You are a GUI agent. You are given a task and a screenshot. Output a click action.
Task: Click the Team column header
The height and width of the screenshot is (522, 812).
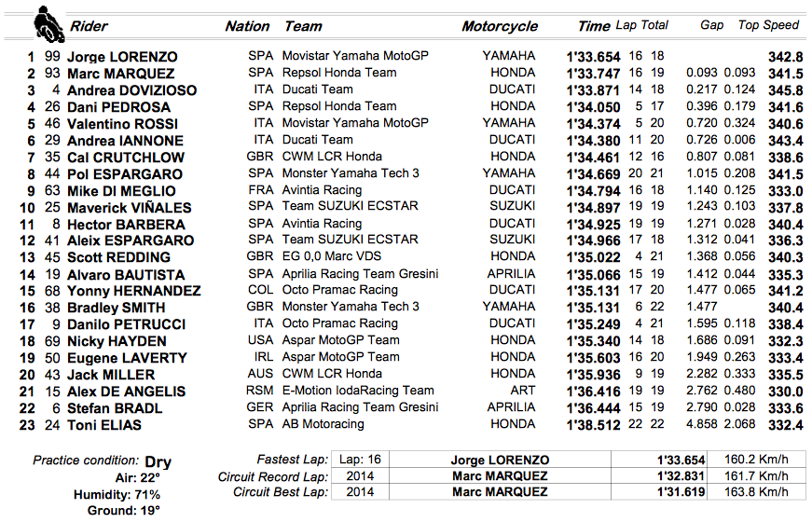click(x=304, y=26)
